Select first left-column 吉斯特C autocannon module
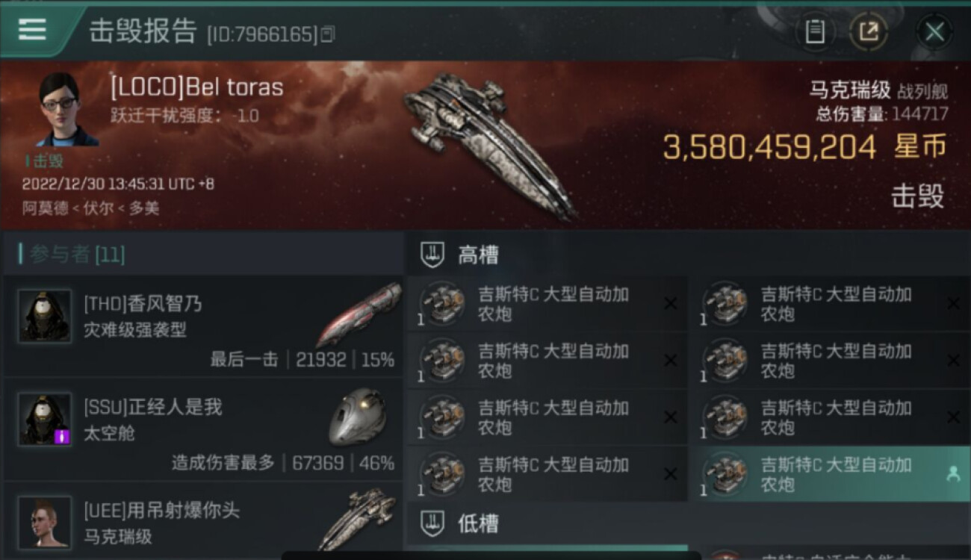This screenshot has width=971, height=560. pos(547,304)
